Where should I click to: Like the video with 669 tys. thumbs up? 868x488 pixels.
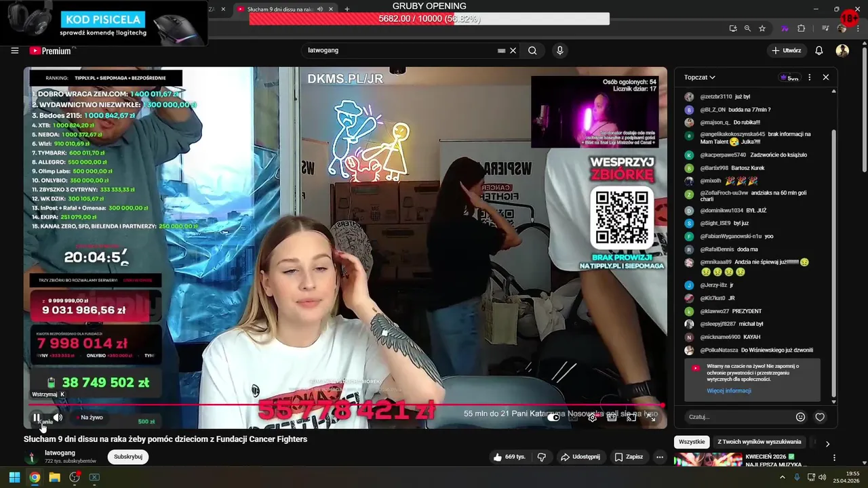point(509,457)
